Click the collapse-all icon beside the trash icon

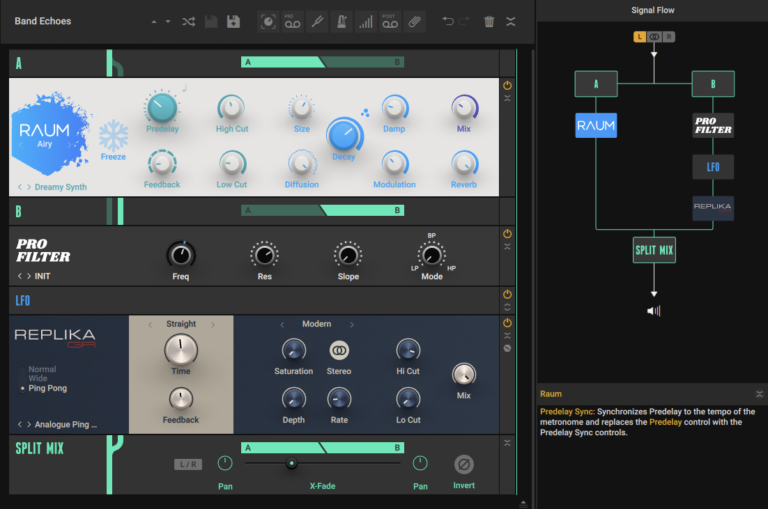click(511, 22)
